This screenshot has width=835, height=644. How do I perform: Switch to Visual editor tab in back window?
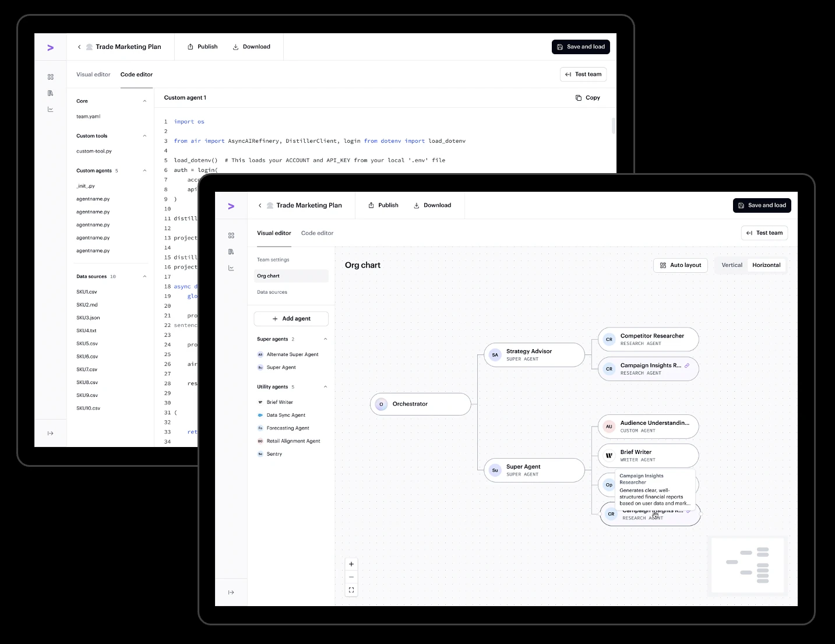(93, 75)
